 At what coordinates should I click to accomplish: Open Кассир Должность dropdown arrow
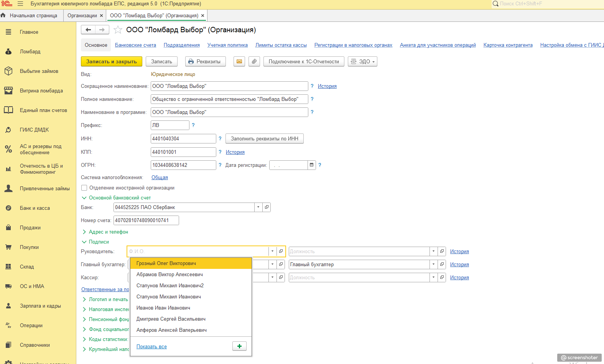(x=434, y=278)
